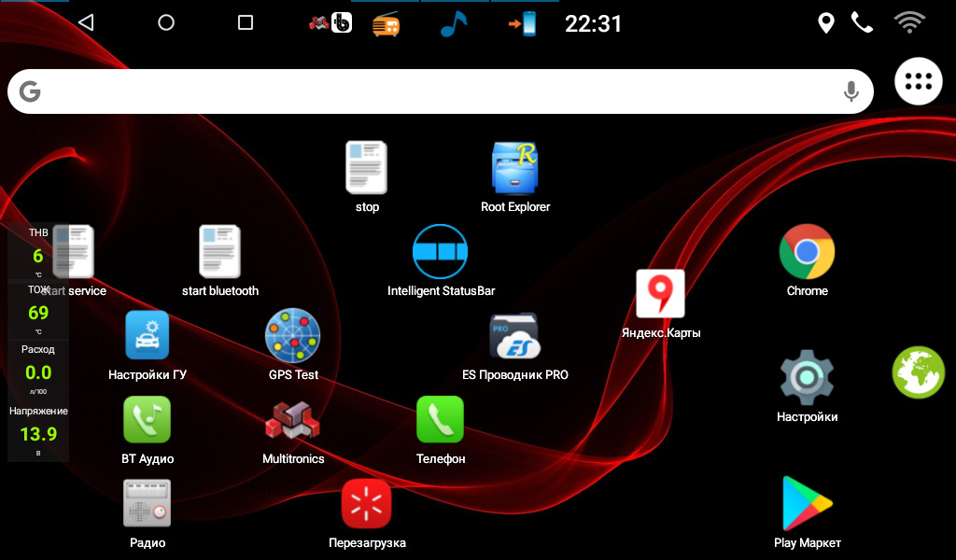Image resolution: width=956 pixels, height=560 pixels.
Task: Tap the Android home circle button
Action: pos(166,23)
